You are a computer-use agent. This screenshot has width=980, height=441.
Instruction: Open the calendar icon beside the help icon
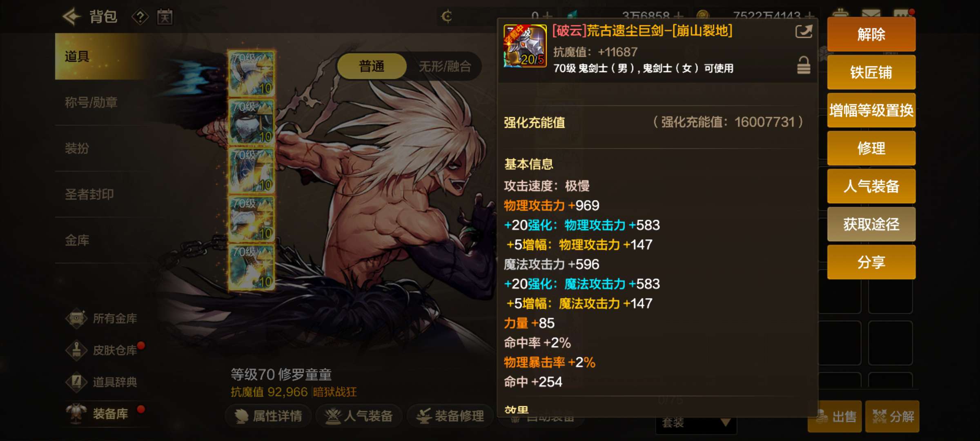point(165,17)
